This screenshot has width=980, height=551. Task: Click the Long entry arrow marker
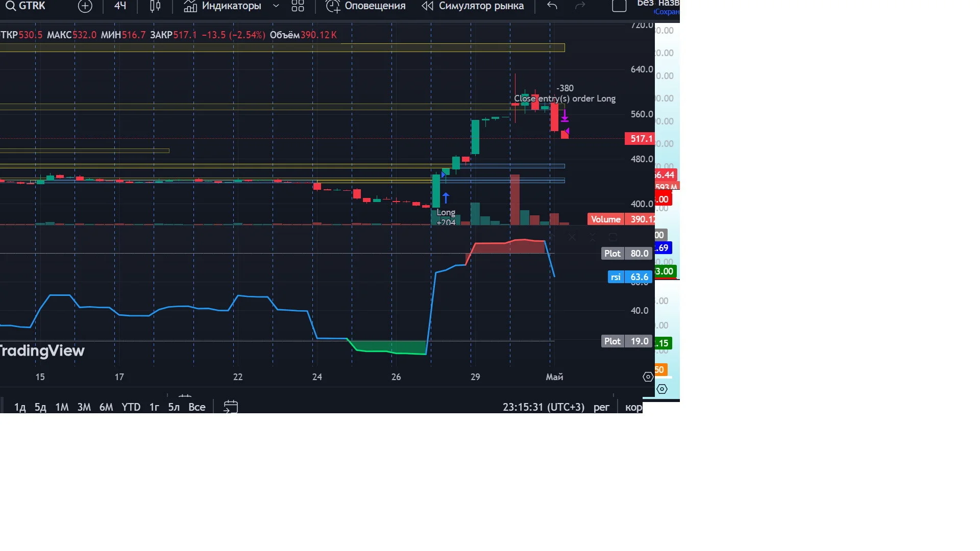446,198
